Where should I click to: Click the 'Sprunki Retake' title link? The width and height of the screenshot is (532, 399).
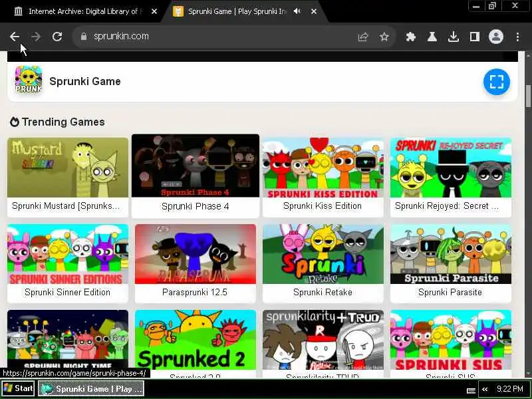[323, 292]
